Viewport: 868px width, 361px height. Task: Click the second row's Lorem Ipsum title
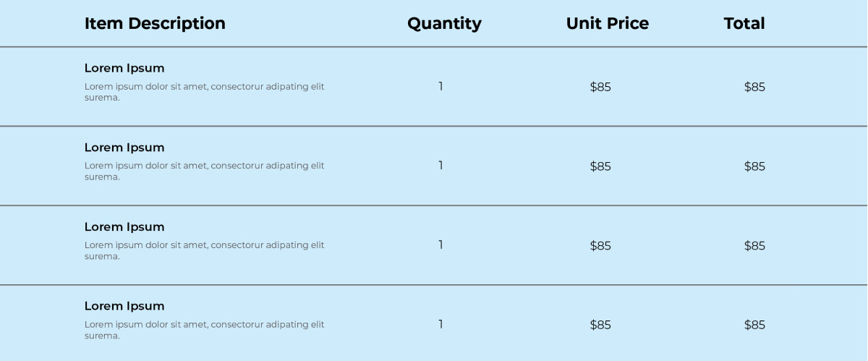coord(124,148)
